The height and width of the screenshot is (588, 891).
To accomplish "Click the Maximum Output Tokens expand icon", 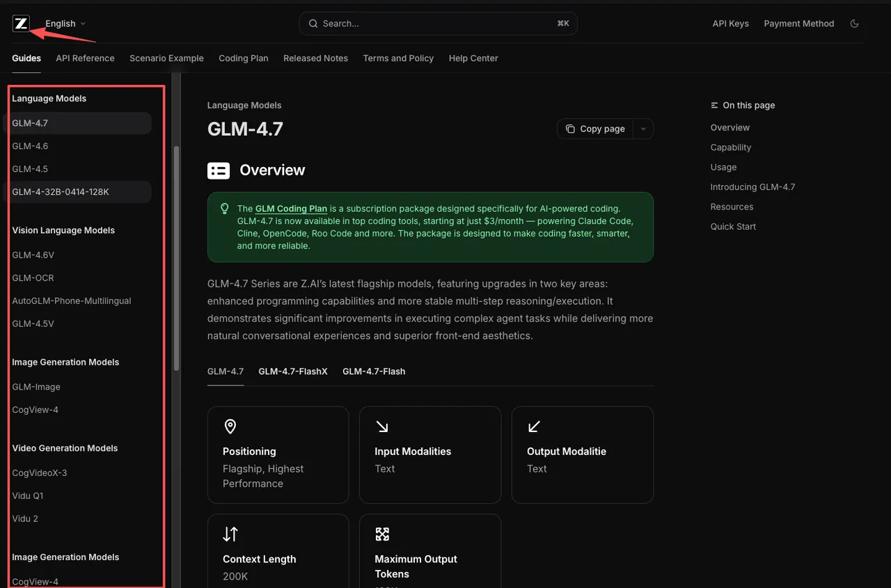I will point(382,534).
